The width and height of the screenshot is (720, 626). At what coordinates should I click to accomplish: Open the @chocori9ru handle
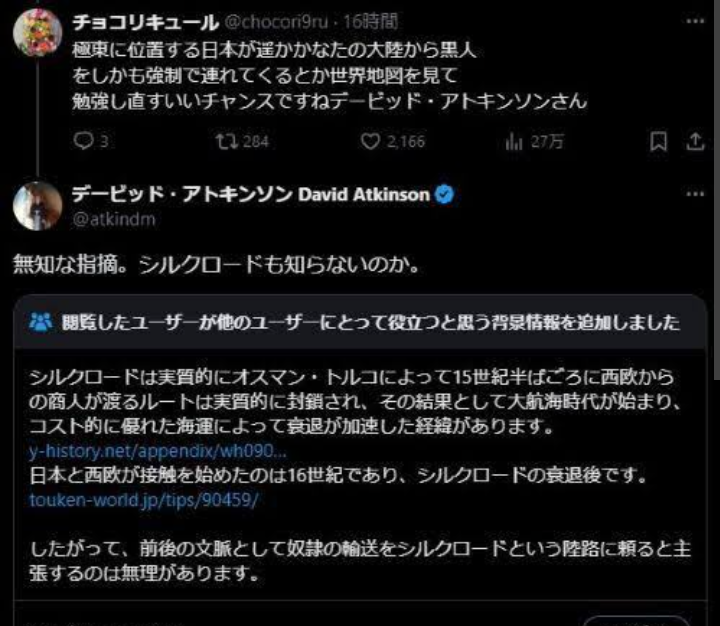point(276,22)
